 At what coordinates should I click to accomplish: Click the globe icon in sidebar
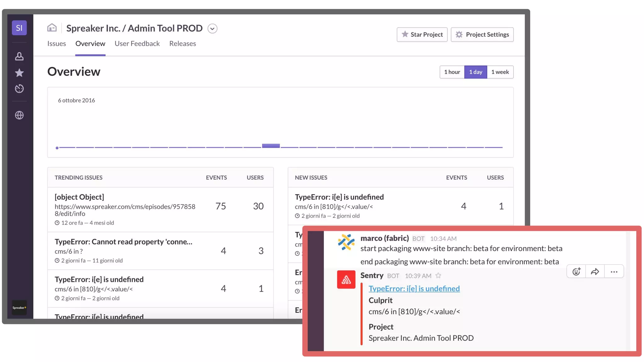point(19,115)
